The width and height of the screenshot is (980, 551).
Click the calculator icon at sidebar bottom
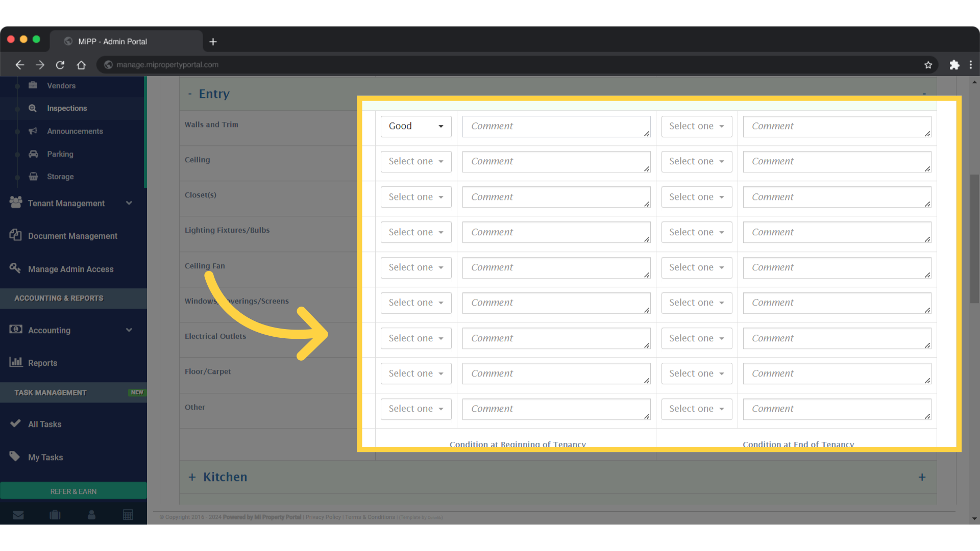tap(128, 515)
